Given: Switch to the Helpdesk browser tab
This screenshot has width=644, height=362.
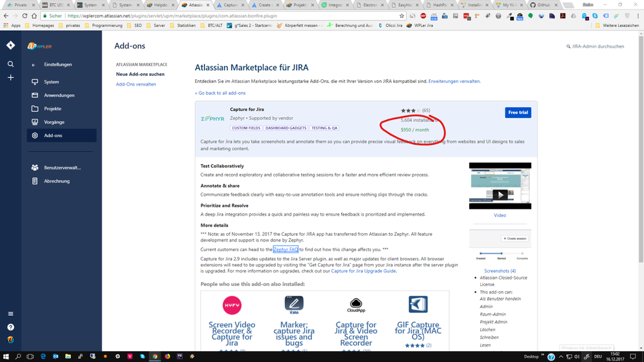Looking at the screenshot, I should (160, 5).
